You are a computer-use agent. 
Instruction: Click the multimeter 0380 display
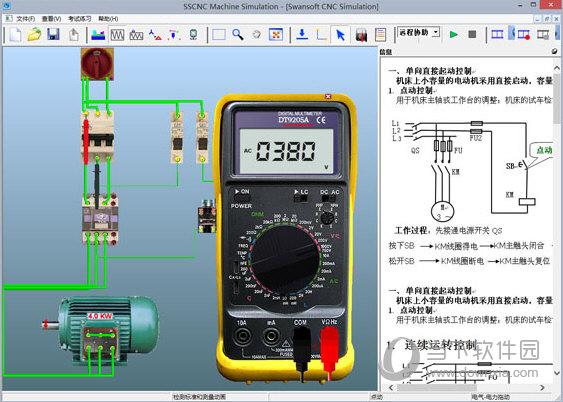click(286, 151)
